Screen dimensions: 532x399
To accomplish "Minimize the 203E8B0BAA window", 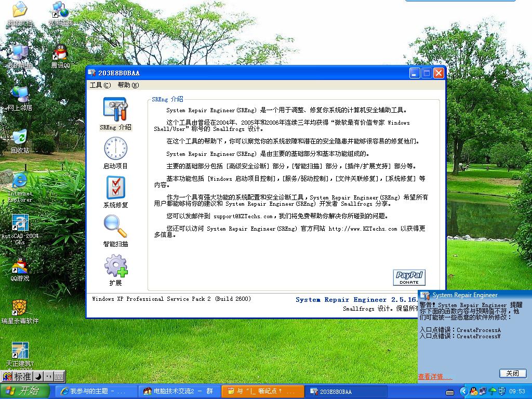I will [415, 73].
